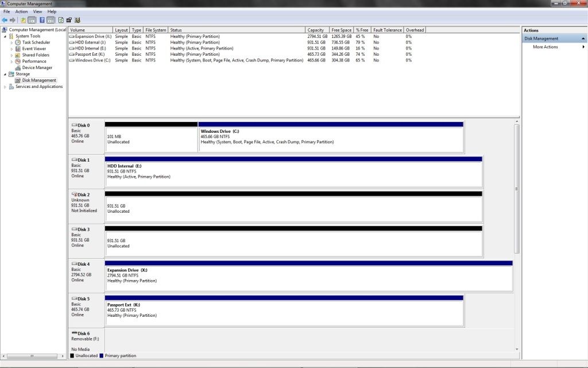The width and height of the screenshot is (588, 368).
Task: Open the Action menu
Action: coord(21,11)
